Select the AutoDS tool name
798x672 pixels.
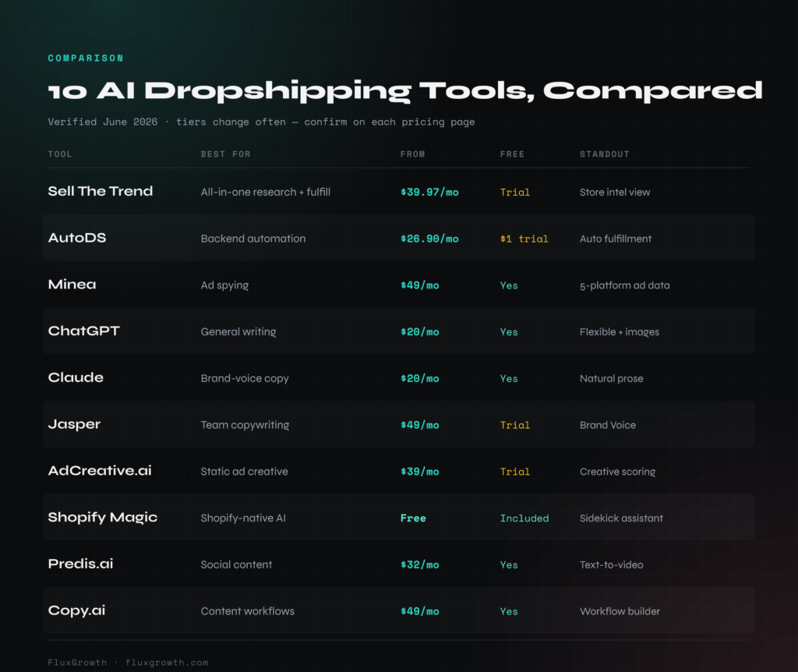77,238
